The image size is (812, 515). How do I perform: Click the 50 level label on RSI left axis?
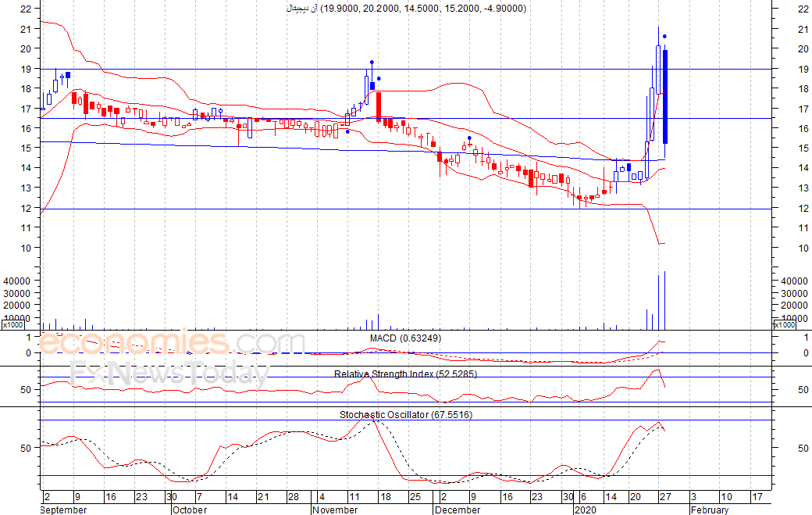pos(26,390)
